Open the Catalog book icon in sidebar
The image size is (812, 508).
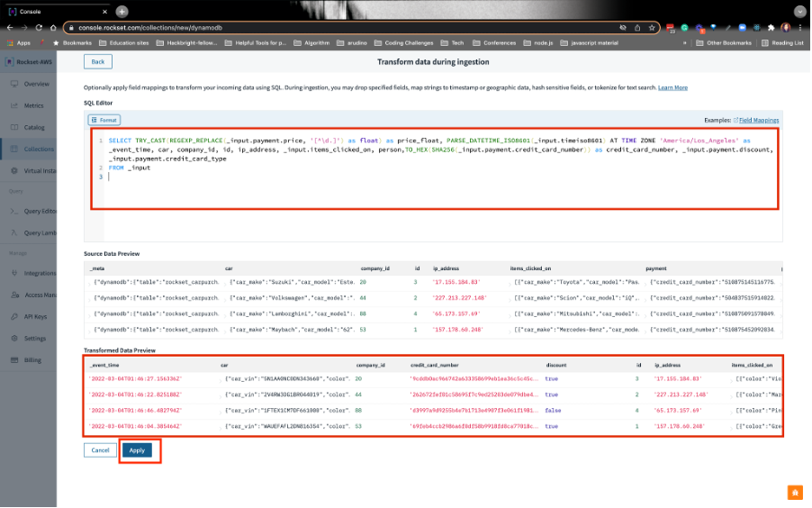pyautogui.click(x=14, y=128)
